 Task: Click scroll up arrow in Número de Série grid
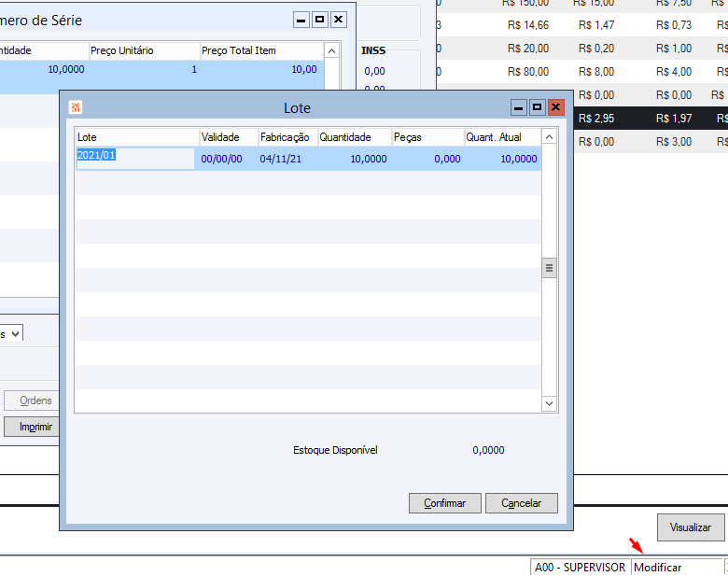point(331,50)
